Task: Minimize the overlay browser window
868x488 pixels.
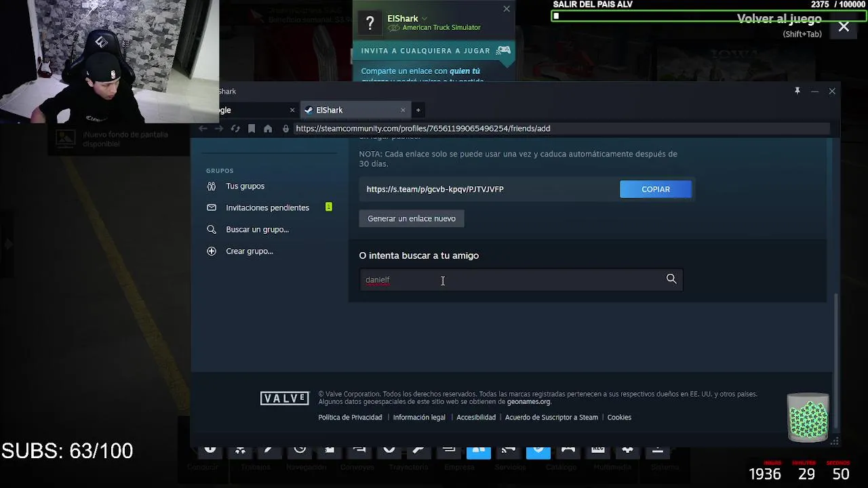Action: click(814, 91)
